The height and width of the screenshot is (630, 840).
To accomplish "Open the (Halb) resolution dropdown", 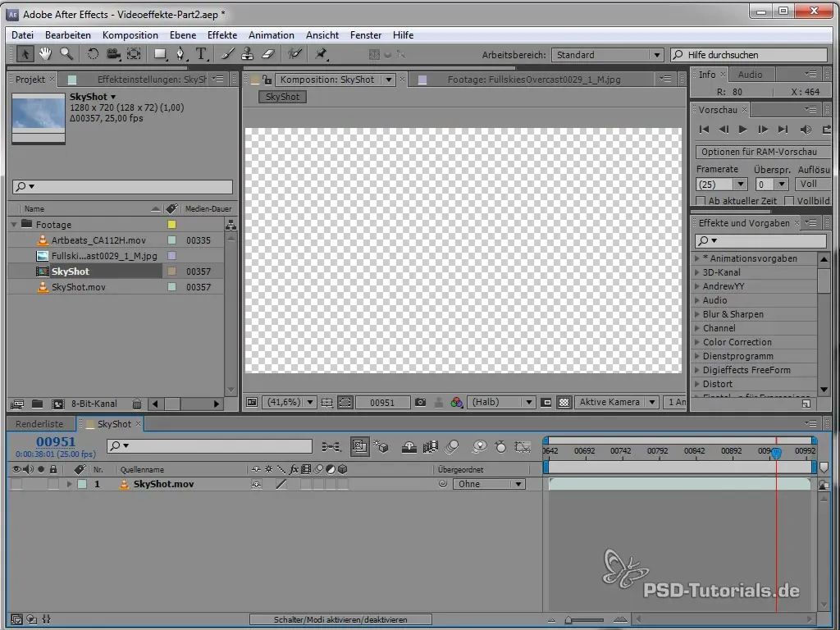I will pyautogui.click(x=501, y=402).
